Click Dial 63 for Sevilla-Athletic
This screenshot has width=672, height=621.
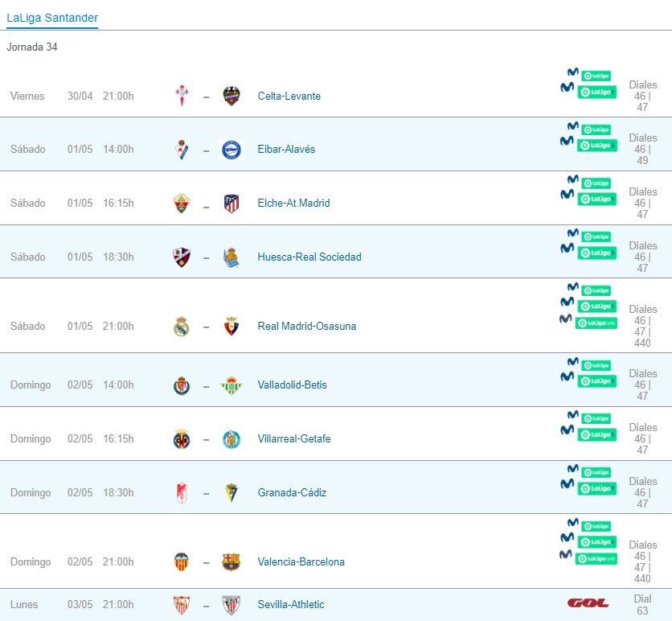point(641,604)
